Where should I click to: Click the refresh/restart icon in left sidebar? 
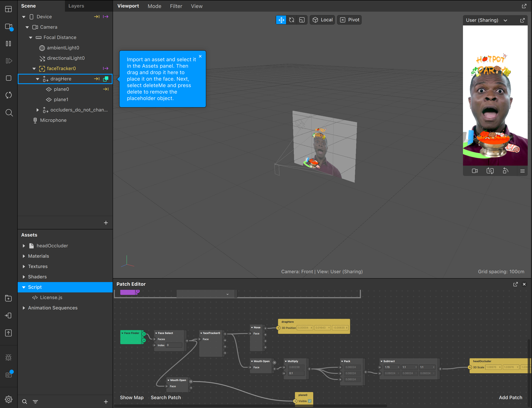coord(8,95)
